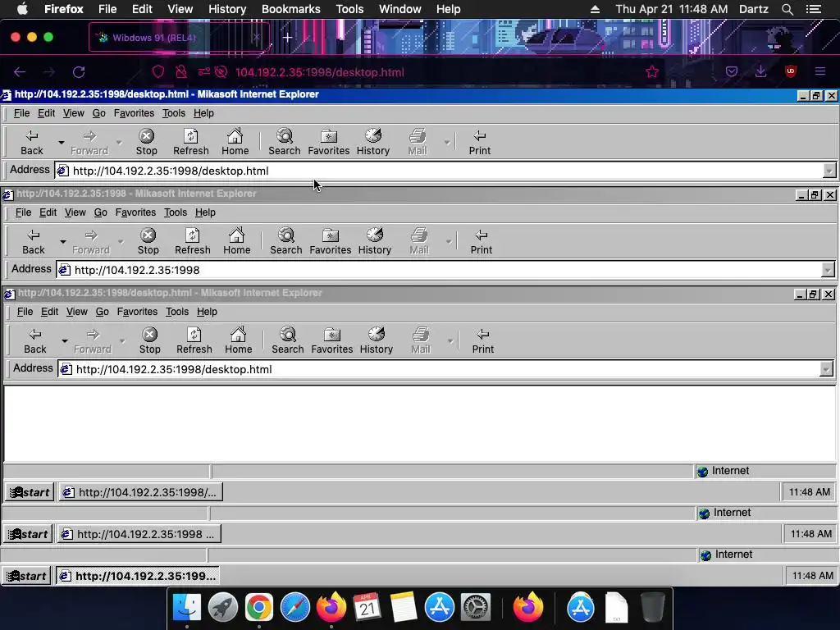The width and height of the screenshot is (840, 630).
Task: Focus address field showing http://104.192.2.35:1998 in middle window
Action: point(440,270)
